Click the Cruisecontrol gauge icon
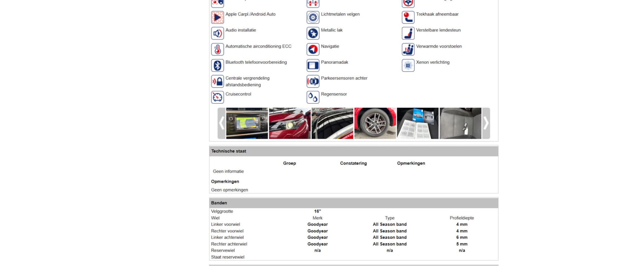Screen dimensions: 644x266 (218, 97)
